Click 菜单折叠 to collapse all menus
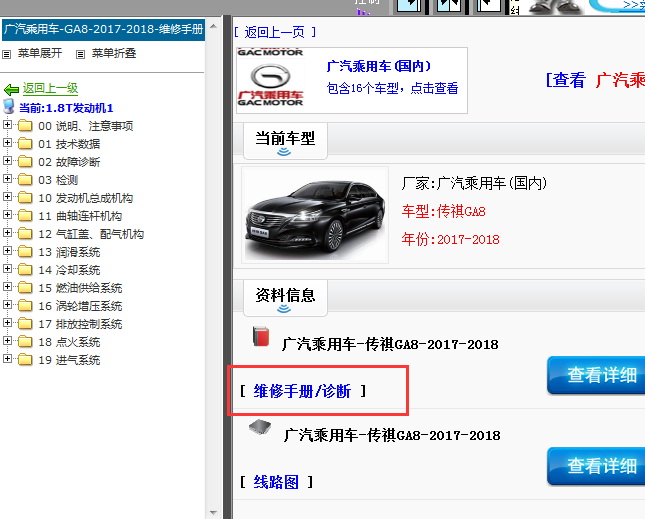This screenshot has height=519, width=645. click(x=114, y=53)
